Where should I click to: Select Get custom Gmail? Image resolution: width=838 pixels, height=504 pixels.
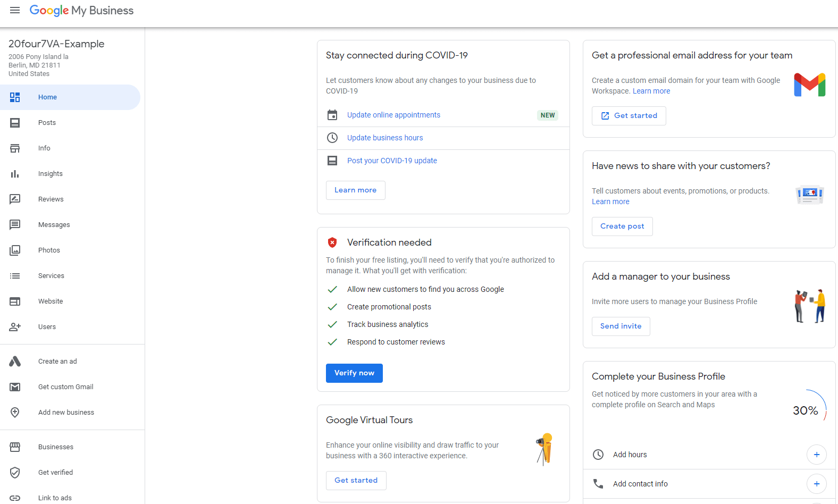click(x=70, y=387)
